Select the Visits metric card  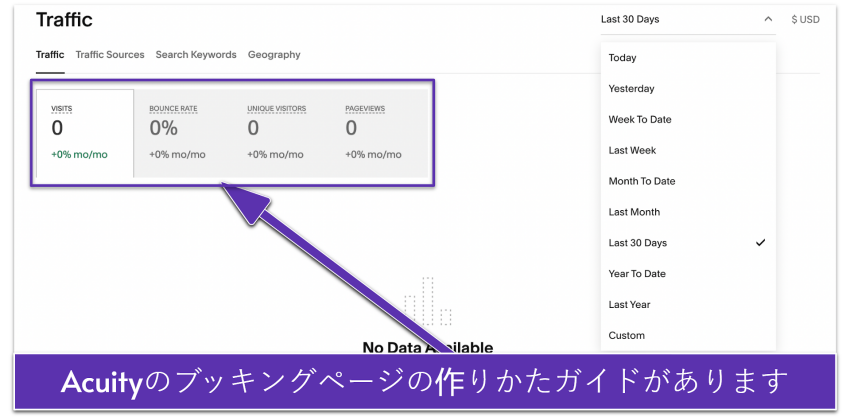(85, 133)
